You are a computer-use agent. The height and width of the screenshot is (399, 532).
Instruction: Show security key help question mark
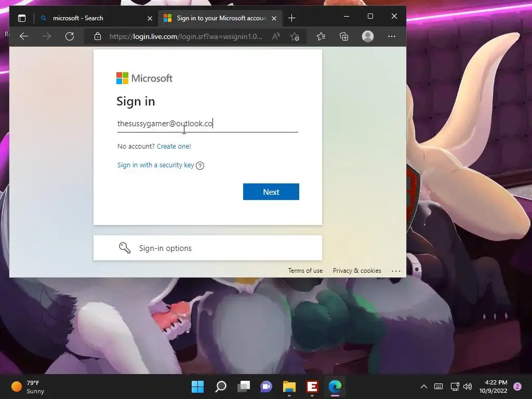200,166
